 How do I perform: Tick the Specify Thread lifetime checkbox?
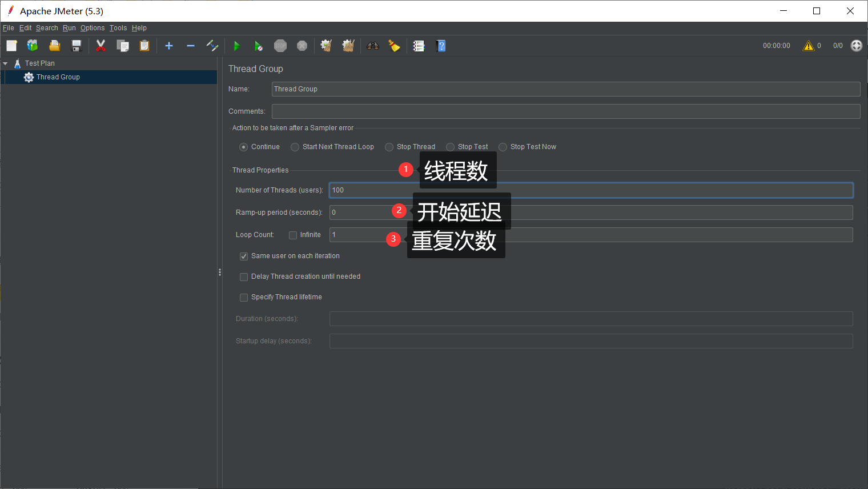[x=244, y=297]
